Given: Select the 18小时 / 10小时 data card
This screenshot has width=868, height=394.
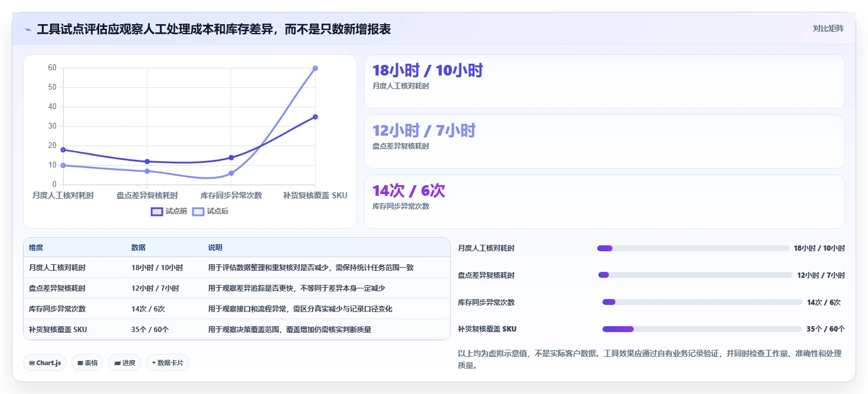Looking at the screenshot, I should tap(604, 81).
